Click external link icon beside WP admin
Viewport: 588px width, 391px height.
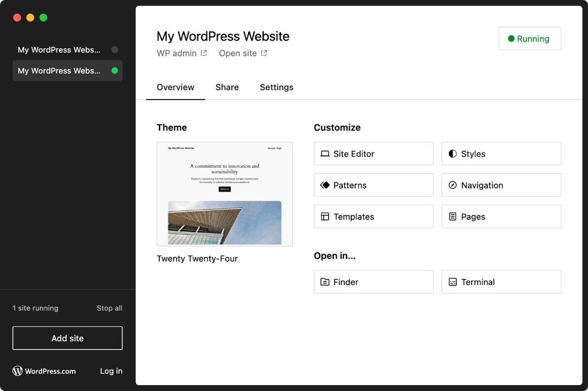pyautogui.click(x=204, y=53)
